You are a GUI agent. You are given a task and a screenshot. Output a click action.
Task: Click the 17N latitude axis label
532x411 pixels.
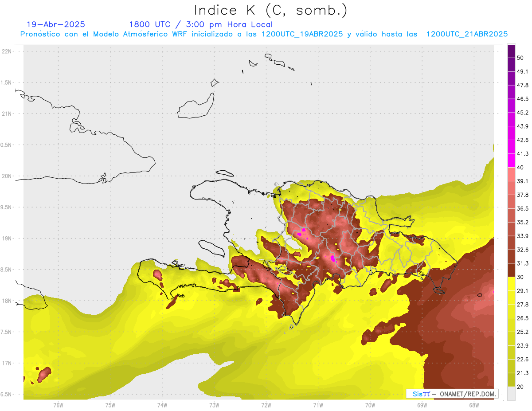pyautogui.click(x=7, y=363)
